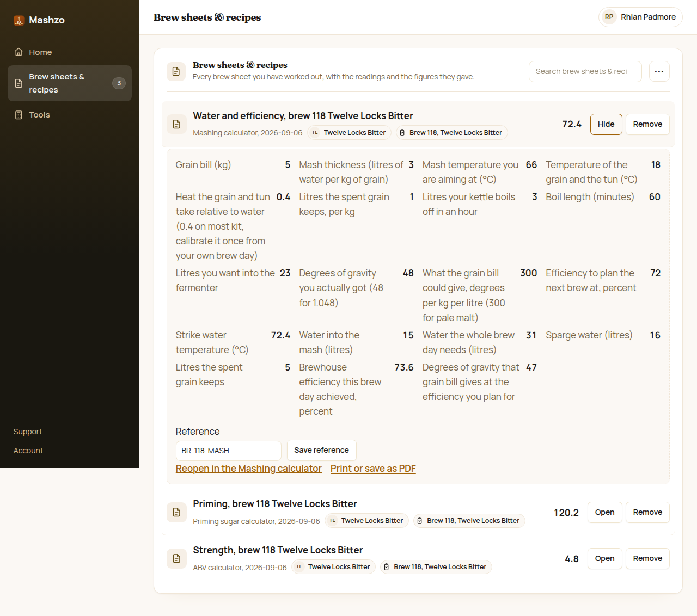This screenshot has height=616, width=697.
Task: Remove the Water and efficiency sheet
Action: pos(647,124)
